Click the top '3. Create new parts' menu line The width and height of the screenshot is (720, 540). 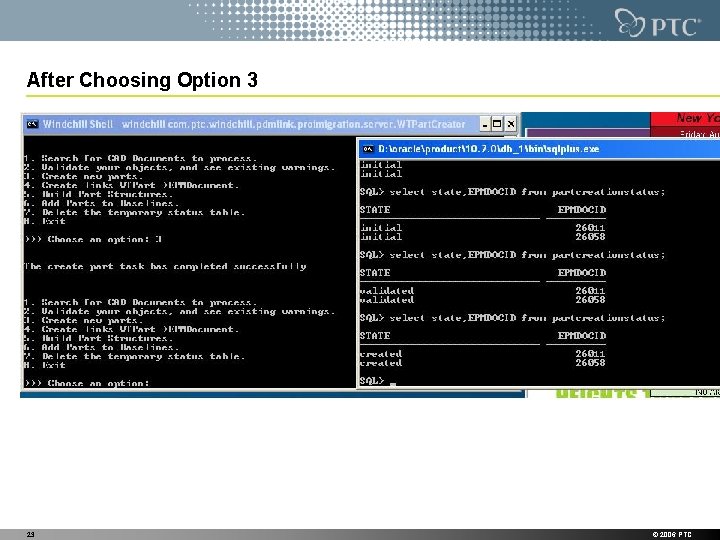[84, 176]
